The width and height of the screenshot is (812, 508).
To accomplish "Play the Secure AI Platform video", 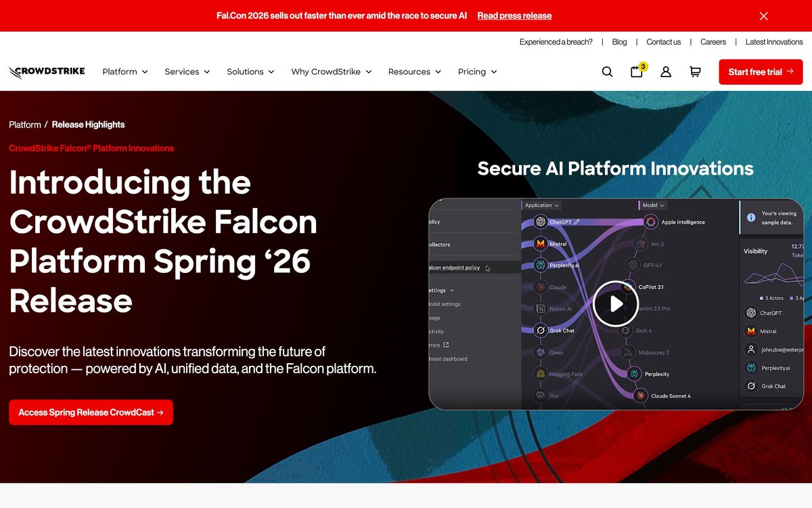I will coord(616,303).
